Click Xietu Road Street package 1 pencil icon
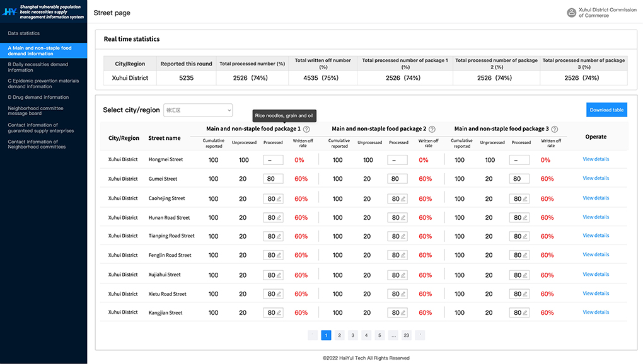The width and height of the screenshot is (643, 364). pos(279,294)
